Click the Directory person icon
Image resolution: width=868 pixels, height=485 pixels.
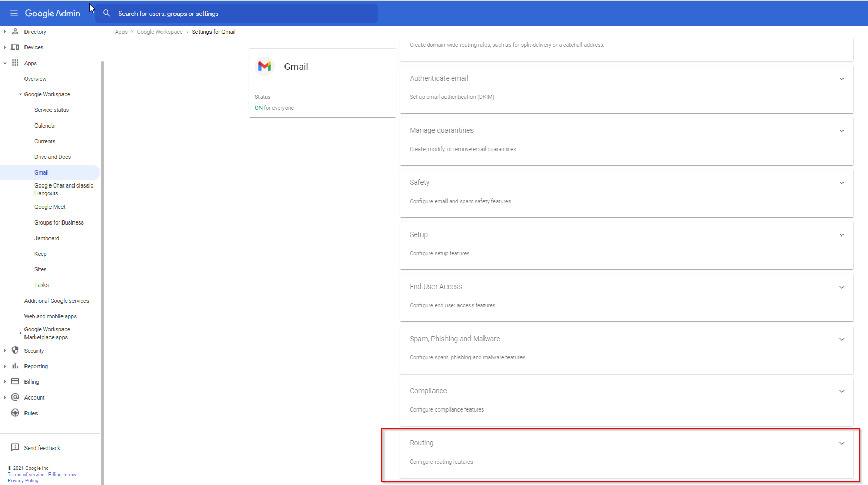click(x=15, y=32)
